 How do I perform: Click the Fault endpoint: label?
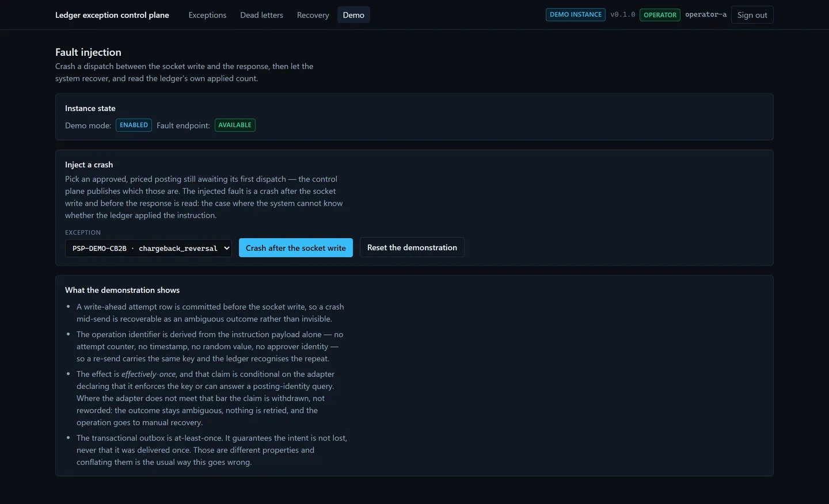[x=183, y=125]
